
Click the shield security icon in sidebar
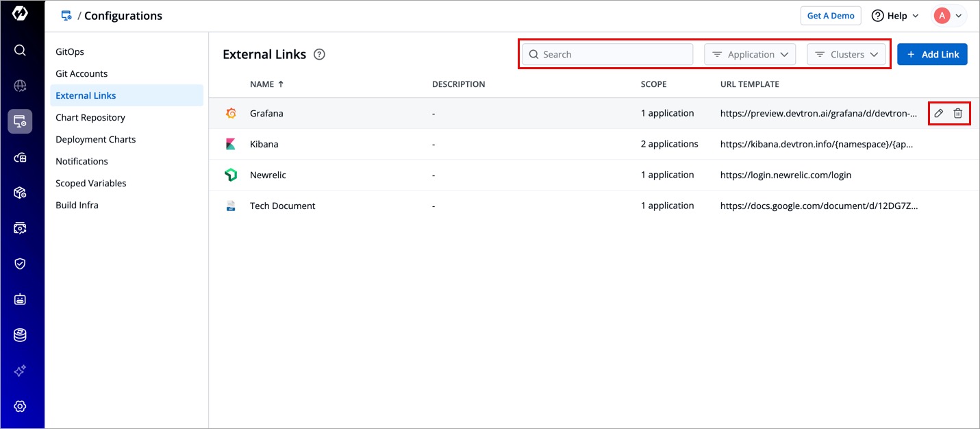(20, 264)
